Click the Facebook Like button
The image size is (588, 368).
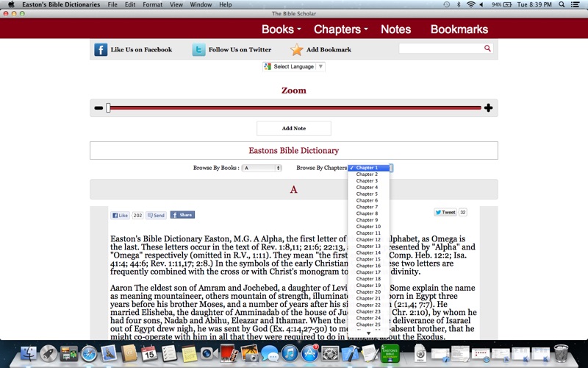pyautogui.click(x=120, y=215)
